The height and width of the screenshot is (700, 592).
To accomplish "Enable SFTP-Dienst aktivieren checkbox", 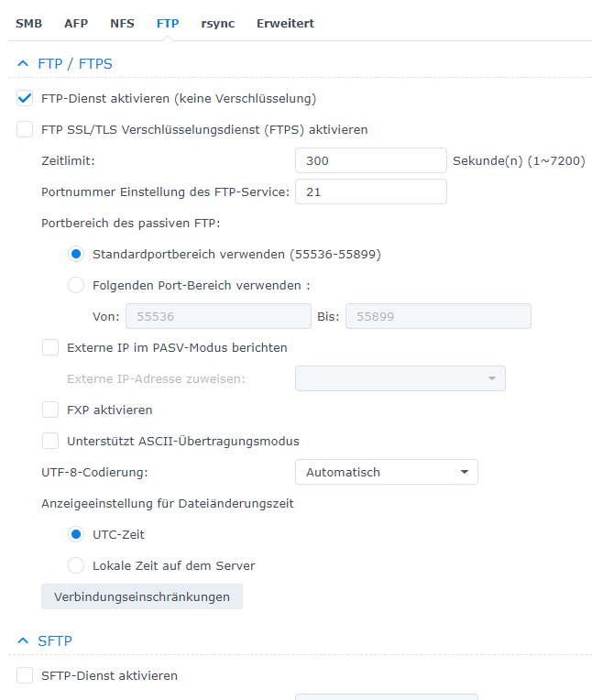I will click(25, 675).
